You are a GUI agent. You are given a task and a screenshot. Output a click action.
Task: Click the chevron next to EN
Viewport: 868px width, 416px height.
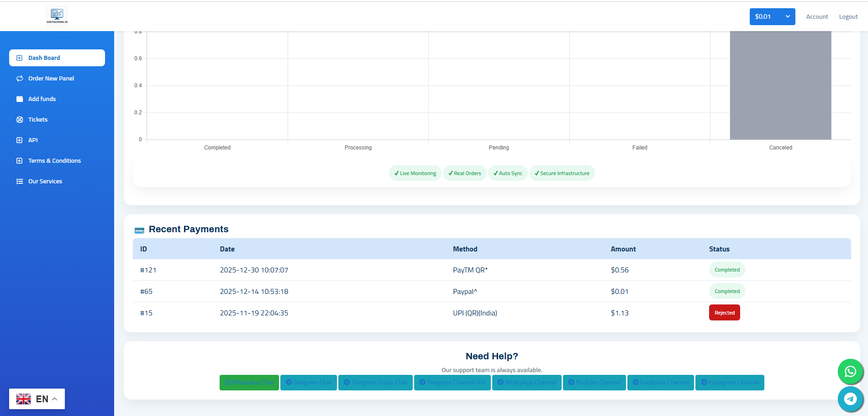55,399
